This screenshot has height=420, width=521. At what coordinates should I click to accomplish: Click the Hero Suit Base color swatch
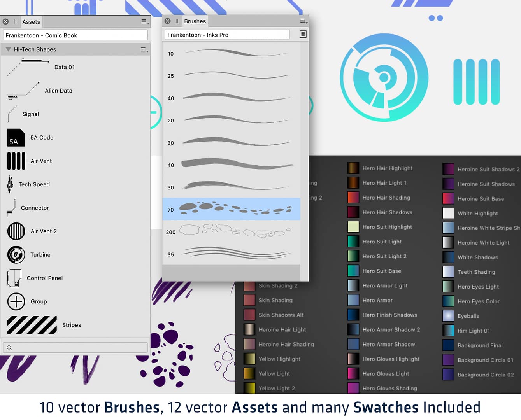[353, 271]
